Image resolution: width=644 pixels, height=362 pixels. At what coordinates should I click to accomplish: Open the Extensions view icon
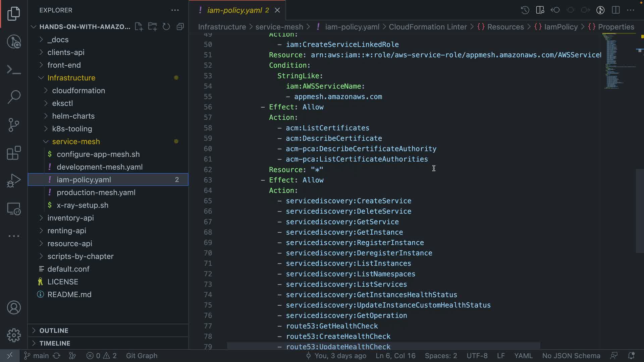tap(14, 153)
